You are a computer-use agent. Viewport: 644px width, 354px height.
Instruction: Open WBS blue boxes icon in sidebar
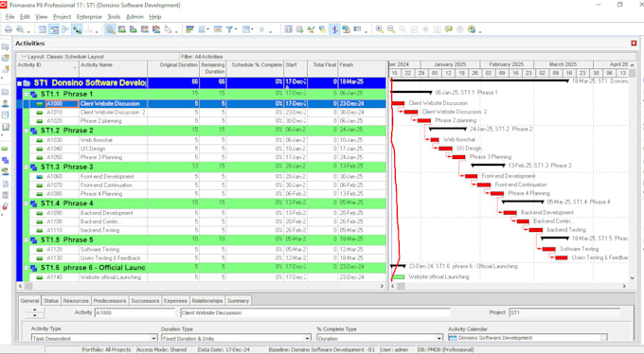click(6, 160)
